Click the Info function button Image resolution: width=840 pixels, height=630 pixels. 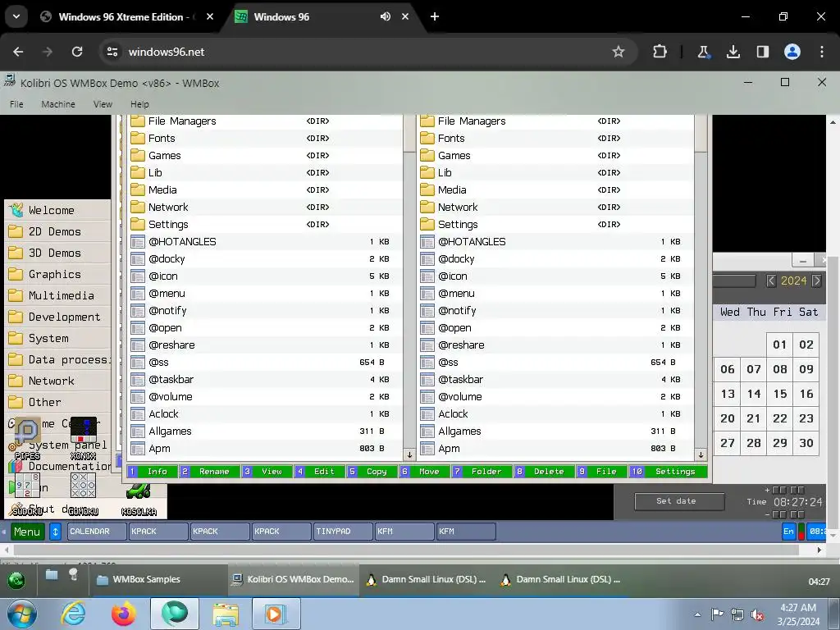(x=152, y=472)
